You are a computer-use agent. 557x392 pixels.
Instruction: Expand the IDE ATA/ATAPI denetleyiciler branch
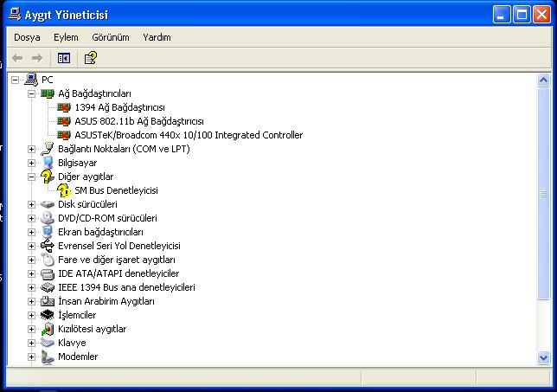[32, 274]
